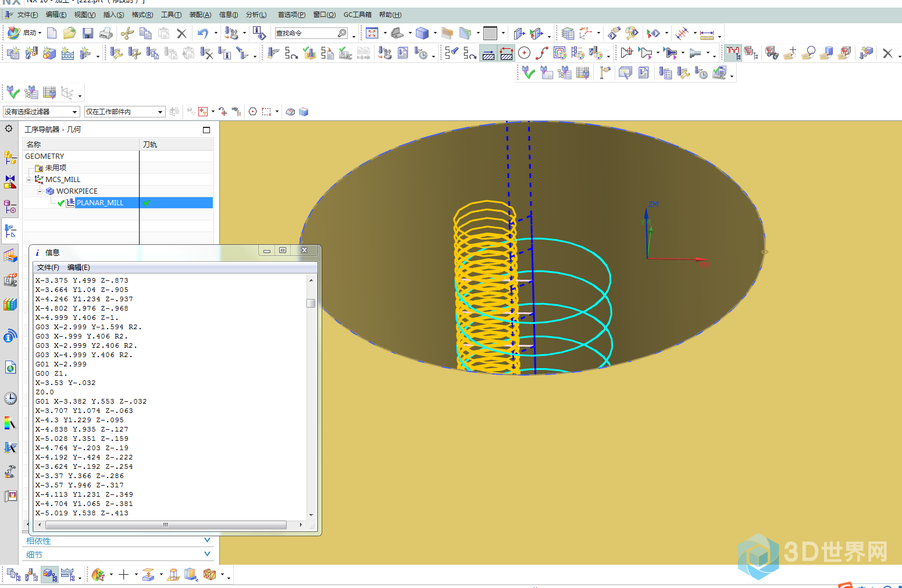Screen dimensions: 902x588
Task: Click the Program Order View icon at bottom
Action: click(14, 575)
